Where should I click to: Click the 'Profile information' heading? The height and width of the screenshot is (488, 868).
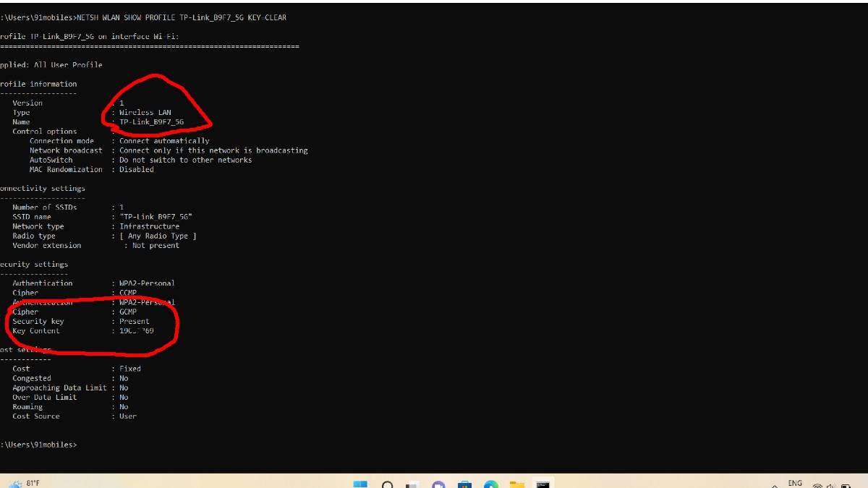(x=38, y=84)
